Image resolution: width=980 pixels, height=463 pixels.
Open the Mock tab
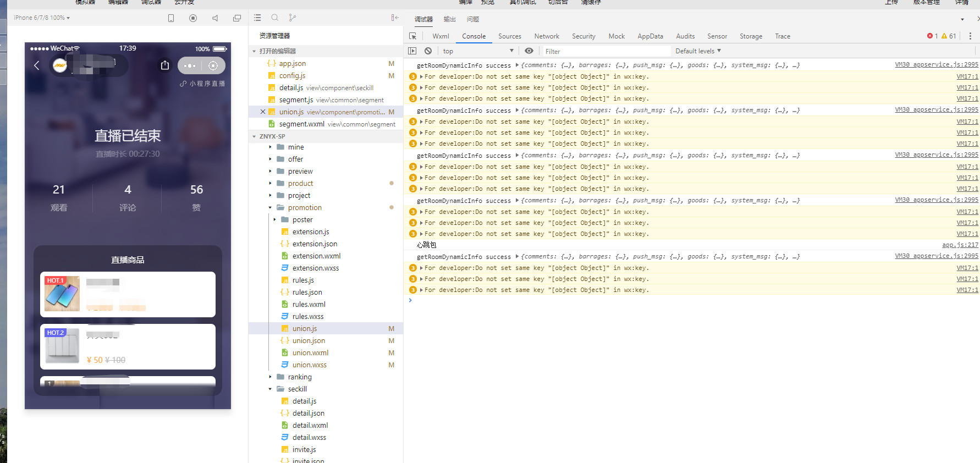(616, 36)
